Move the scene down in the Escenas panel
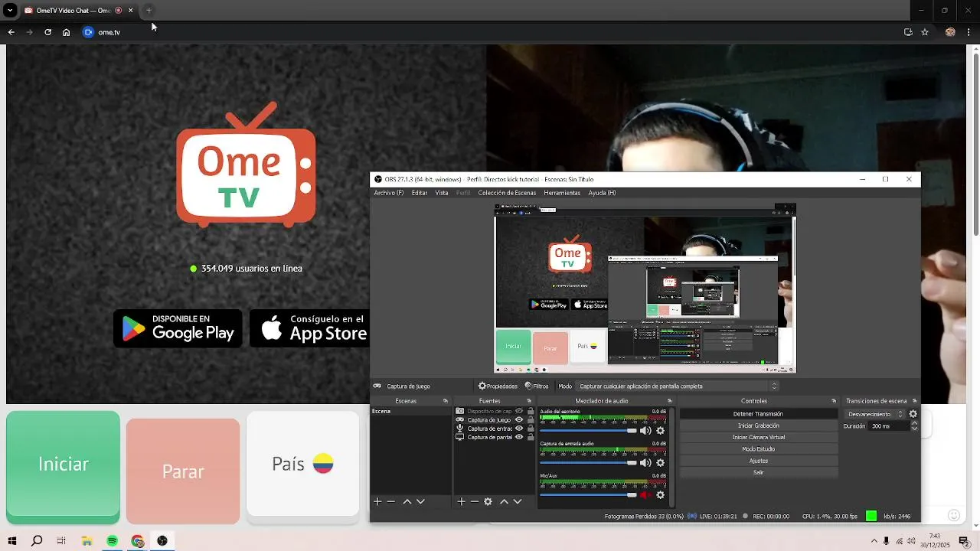980x551 pixels. tap(420, 501)
